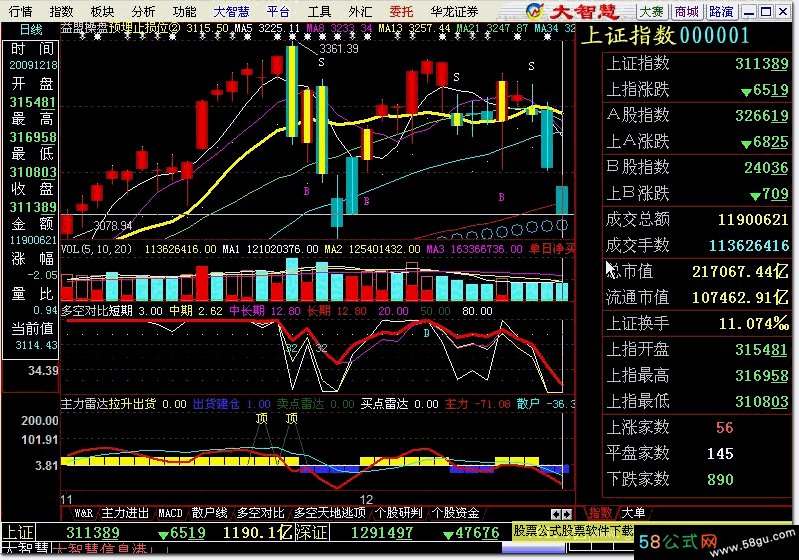Screen dimensions: 799x560
Task: Select the 大单 tab below right panel
Action: [x=633, y=513]
